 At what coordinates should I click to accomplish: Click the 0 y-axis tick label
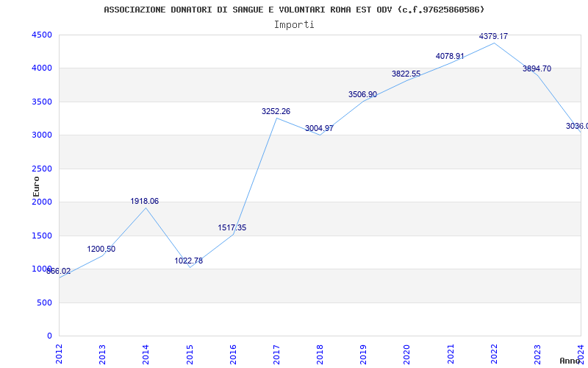click(x=50, y=336)
